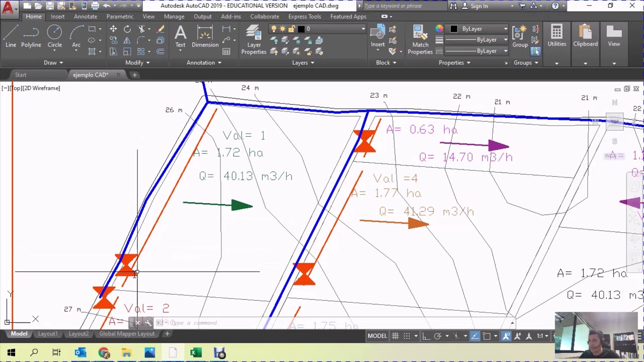Open Excel from the taskbar
The image size is (644, 362).
click(x=196, y=353)
